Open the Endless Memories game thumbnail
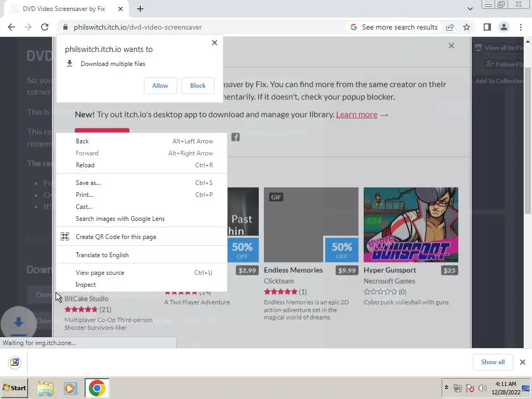This screenshot has width=532, height=399. click(311, 224)
